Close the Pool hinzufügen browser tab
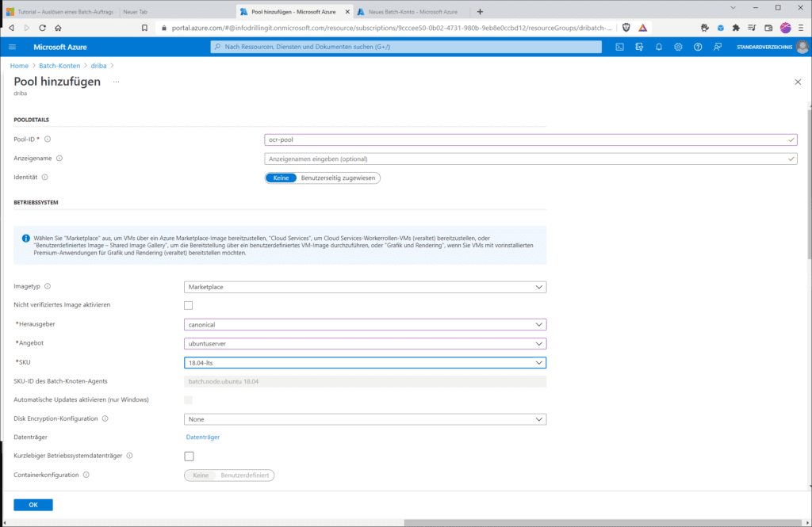The height and width of the screenshot is (527, 812). [x=347, y=11]
